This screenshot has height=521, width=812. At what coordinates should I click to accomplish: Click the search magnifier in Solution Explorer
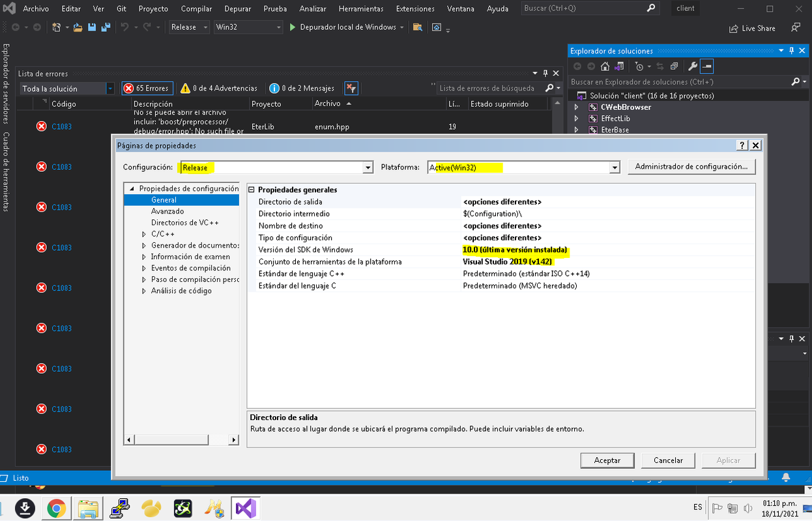click(x=796, y=82)
